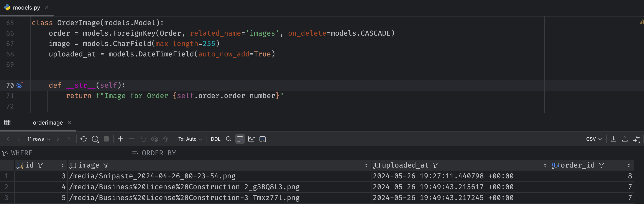Open the data search magnifier icon
The height and width of the screenshot is (204, 644).
point(228,139)
